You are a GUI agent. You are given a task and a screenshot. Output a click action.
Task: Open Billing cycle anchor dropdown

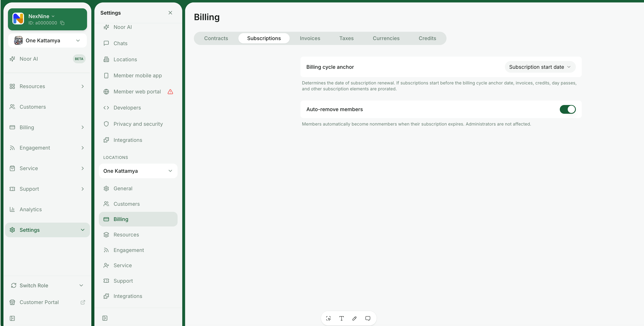click(x=540, y=67)
